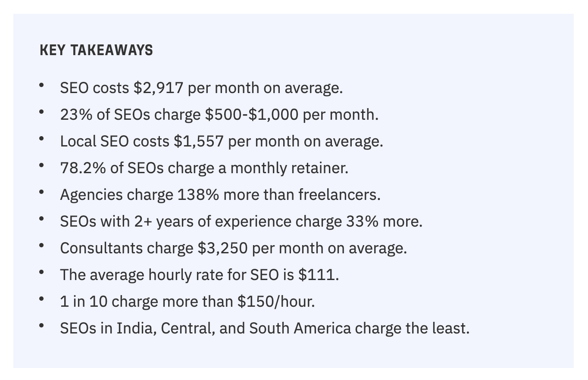
Task: Click the 78.2% monthly retainer statistic
Action: 83,168
